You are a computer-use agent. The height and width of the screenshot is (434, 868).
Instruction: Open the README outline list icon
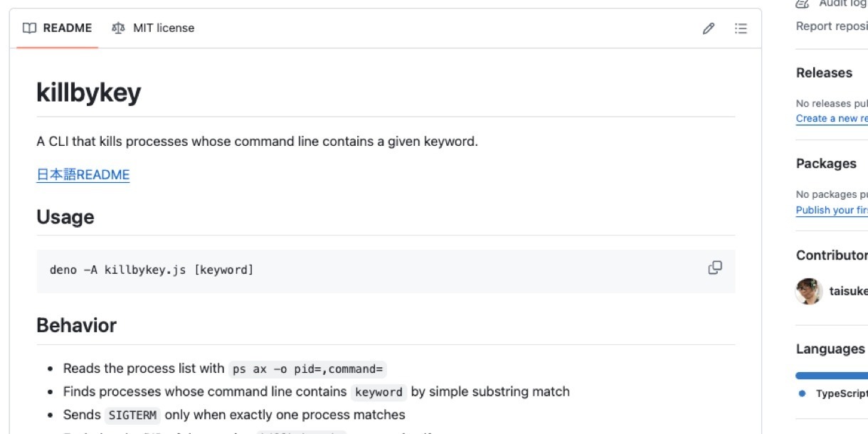click(741, 28)
